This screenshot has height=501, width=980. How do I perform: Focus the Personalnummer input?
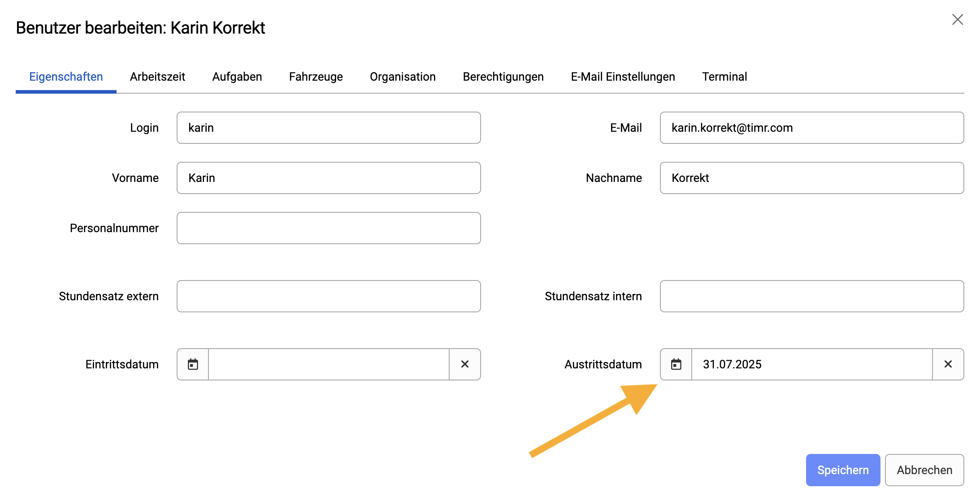pos(329,228)
